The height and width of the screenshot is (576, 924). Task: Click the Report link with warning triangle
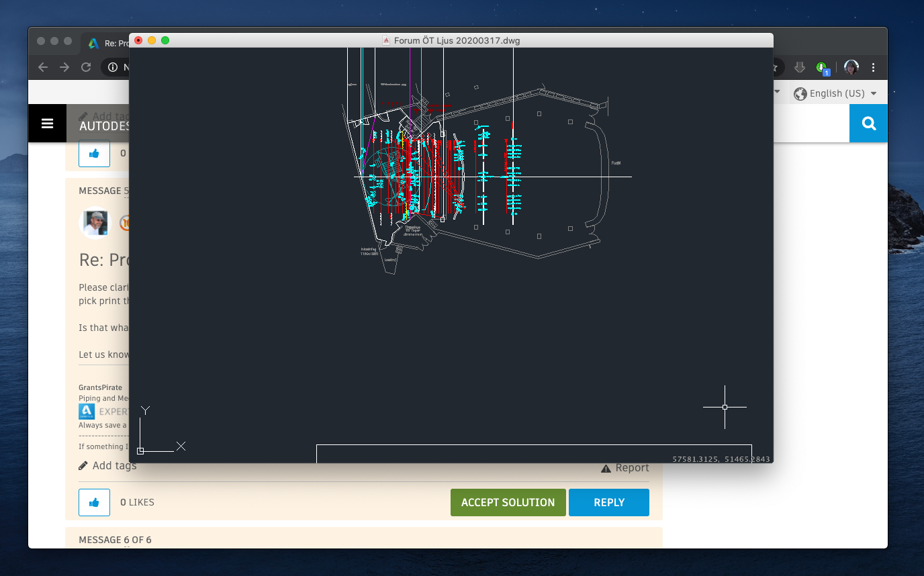625,468
